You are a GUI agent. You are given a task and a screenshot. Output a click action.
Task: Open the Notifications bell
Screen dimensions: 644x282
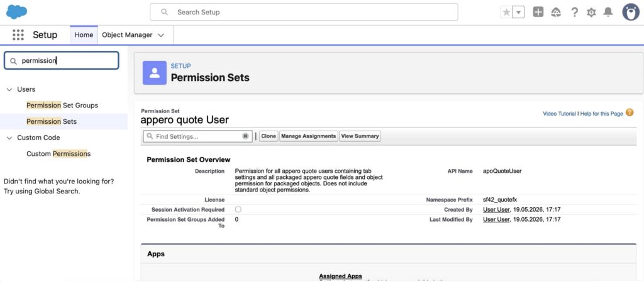coord(608,13)
